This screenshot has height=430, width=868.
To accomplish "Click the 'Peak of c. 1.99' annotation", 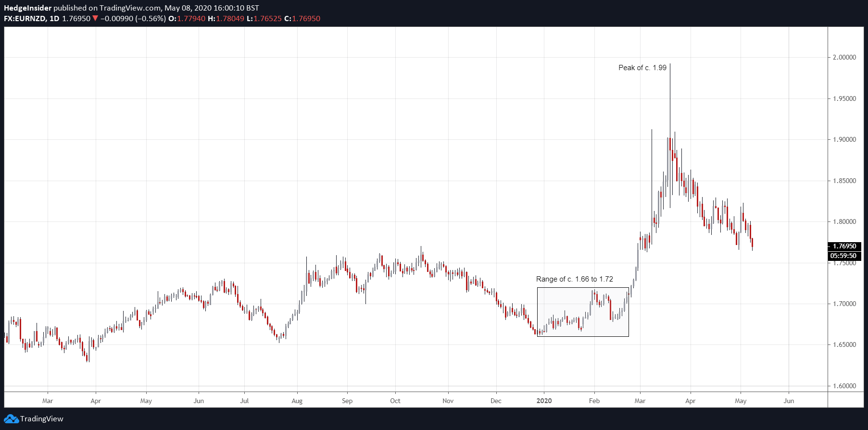I will click(642, 68).
